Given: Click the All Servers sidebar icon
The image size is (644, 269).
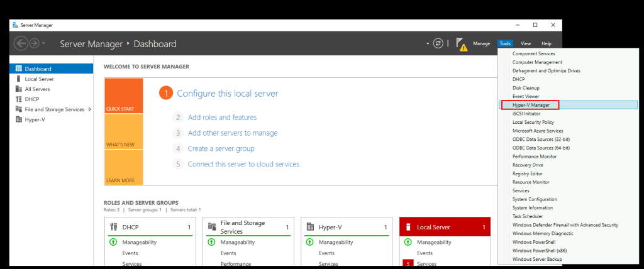Looking at the screenshot, I should tap(18, 89).
